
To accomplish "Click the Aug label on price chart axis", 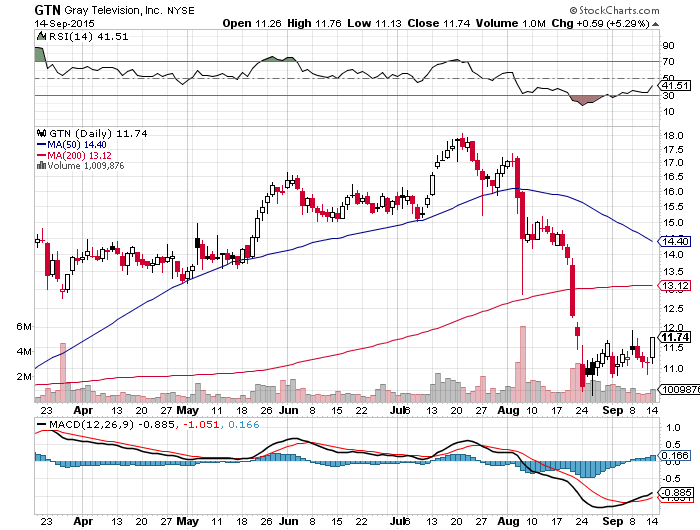I will point(508,410).
